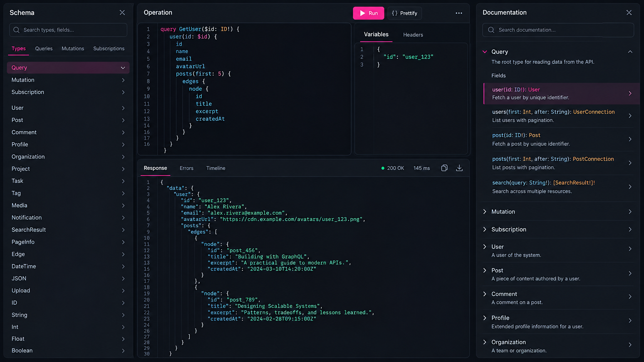
Task: Click the "user_123" value in Variables editor
Action: [x=418, y=57]
